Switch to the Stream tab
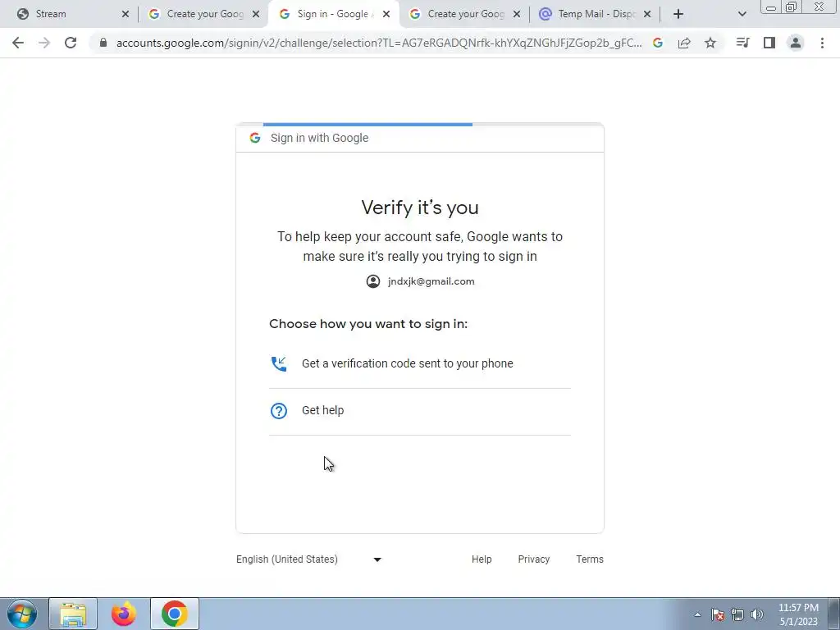840x630 pixels. [68, 14]
